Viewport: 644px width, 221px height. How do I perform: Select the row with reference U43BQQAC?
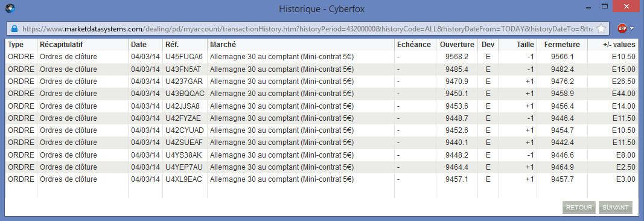[322, 94]
